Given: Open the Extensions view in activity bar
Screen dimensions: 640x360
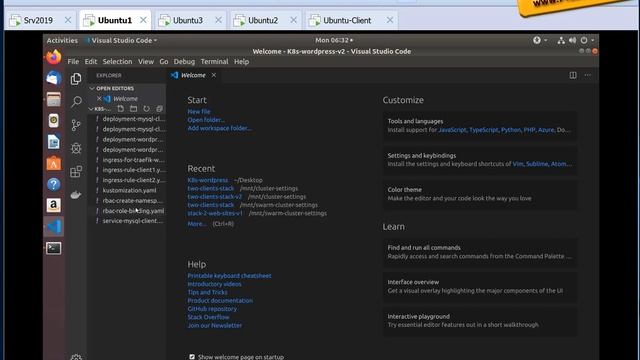Looking at the screenshot, I should coord(76,171).
